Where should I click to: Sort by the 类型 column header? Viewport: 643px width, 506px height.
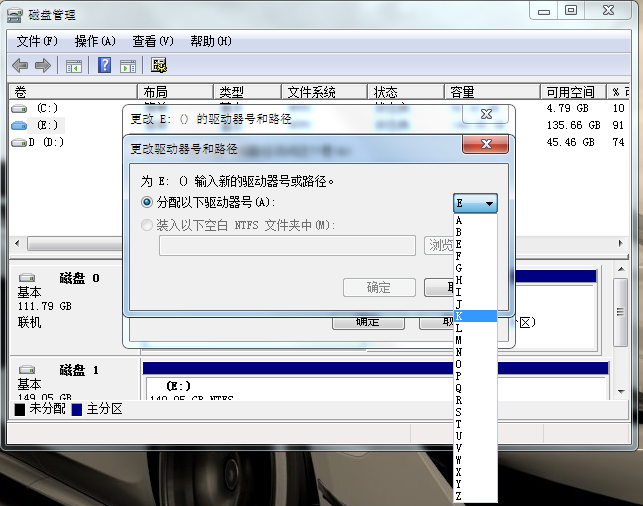[247, 92]
